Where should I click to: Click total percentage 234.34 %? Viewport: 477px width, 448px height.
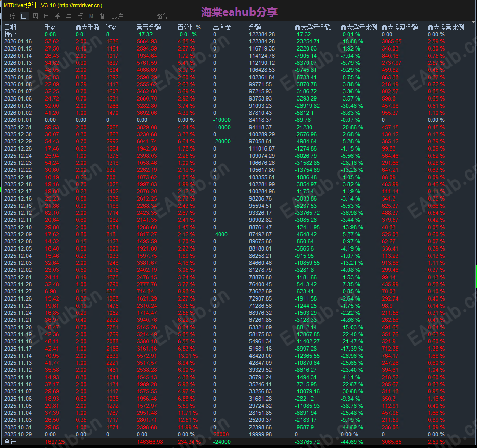click(189, 442)
